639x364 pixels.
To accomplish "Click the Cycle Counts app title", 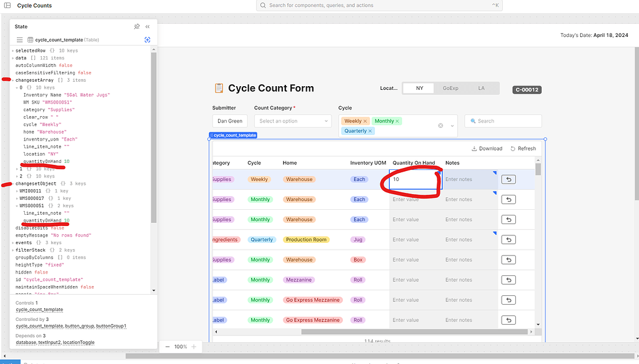I will click(34, 6).
